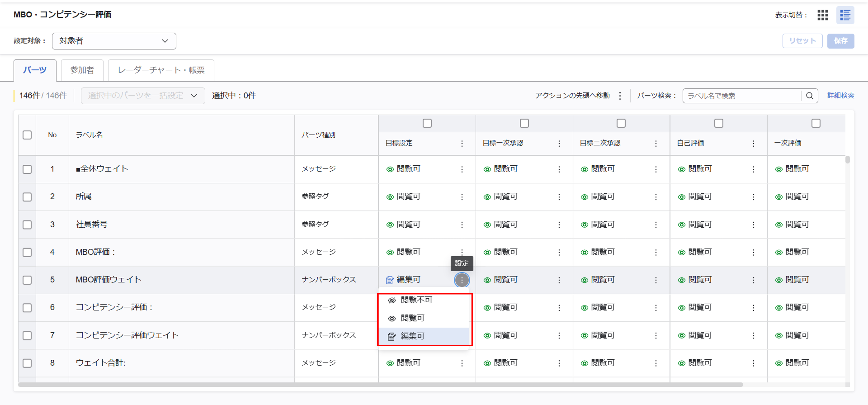Viewport: 868px width, 405px height.
Task: Click the 詳細検索 link
Action: 840,96
